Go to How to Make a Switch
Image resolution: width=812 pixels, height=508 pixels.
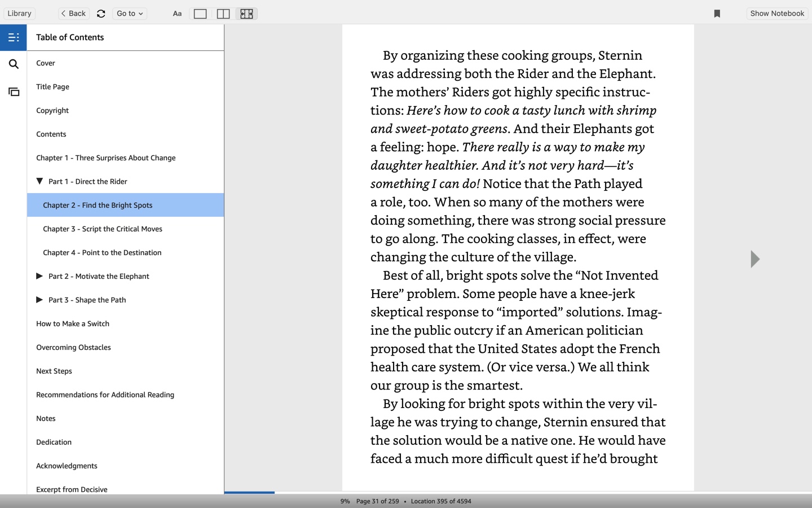click(125, 323)
